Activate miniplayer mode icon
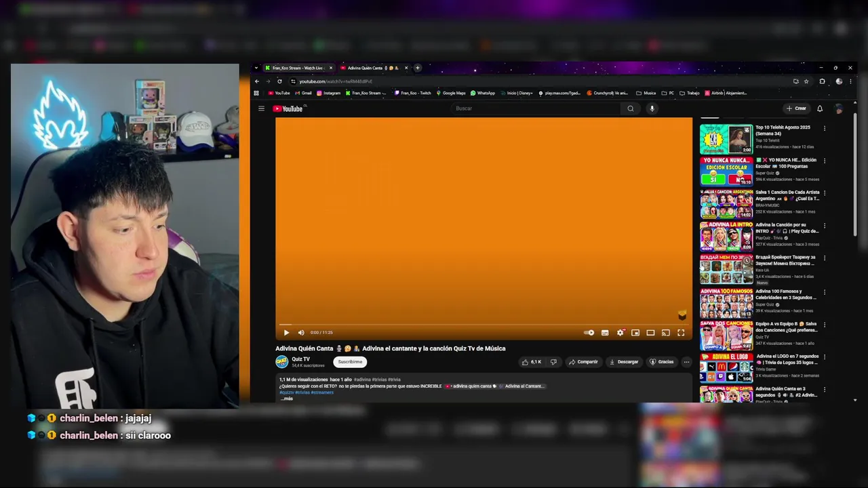 [635, 333]
